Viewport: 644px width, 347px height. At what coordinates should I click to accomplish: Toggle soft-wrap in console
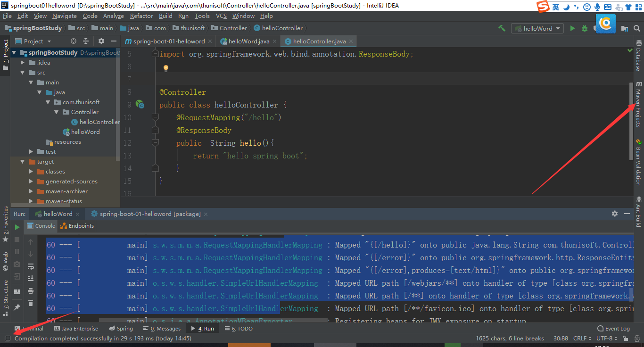[x=31, y=266]
